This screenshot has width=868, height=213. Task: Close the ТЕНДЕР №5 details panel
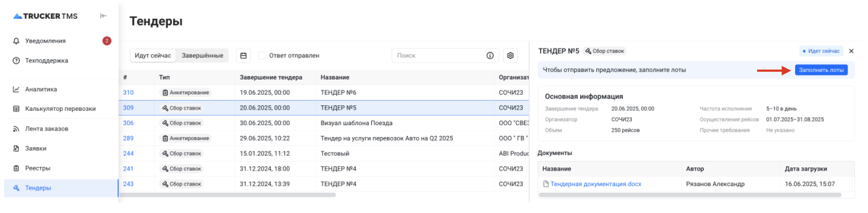coord(851,51)
